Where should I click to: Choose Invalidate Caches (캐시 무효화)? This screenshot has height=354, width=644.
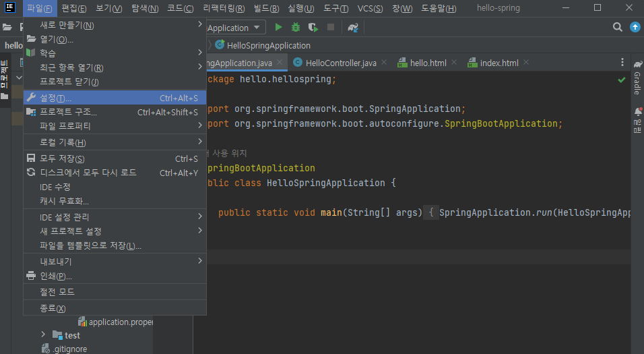coord(115,201)
